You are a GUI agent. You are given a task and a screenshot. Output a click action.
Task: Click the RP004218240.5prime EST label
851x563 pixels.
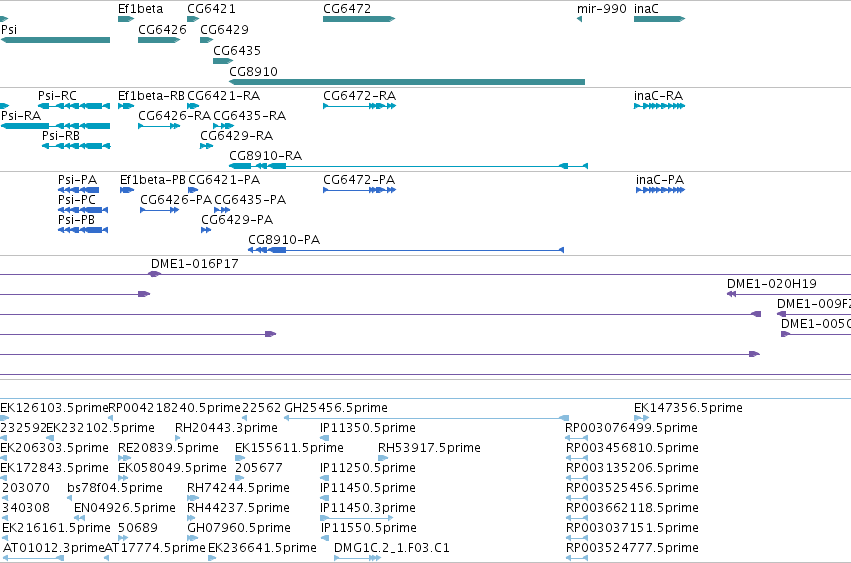coord(174,408)
